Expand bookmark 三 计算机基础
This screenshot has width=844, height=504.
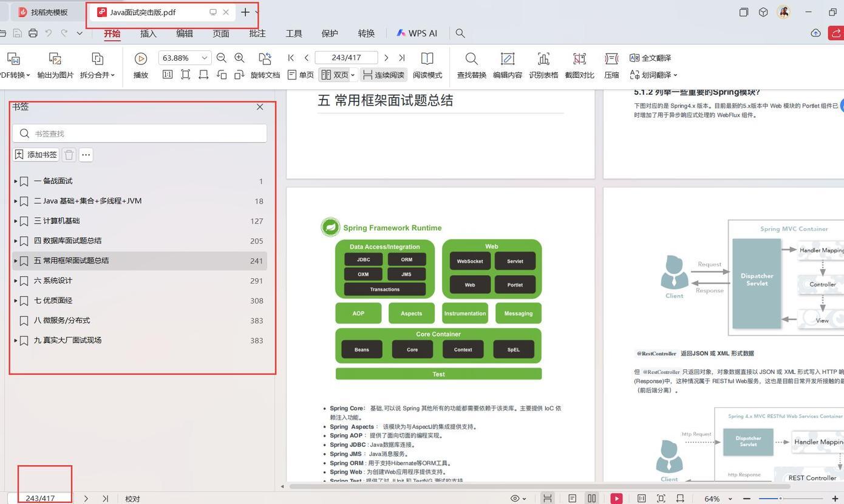tap(16, 221)
